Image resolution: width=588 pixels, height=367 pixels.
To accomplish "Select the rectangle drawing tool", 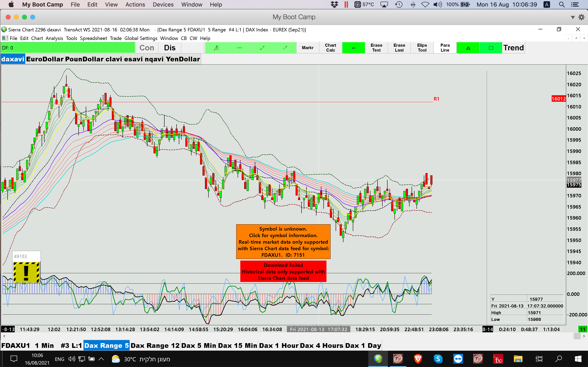I will tap(491, 48).
